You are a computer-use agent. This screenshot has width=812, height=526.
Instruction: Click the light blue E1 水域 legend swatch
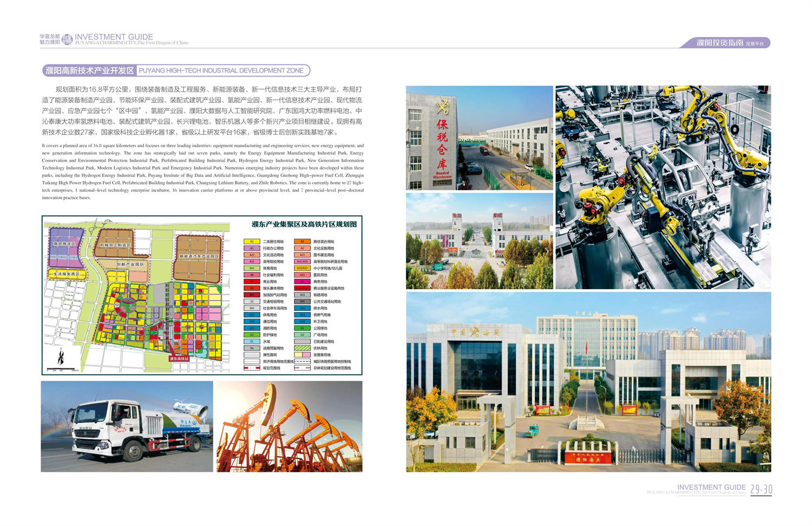[252, 342]
